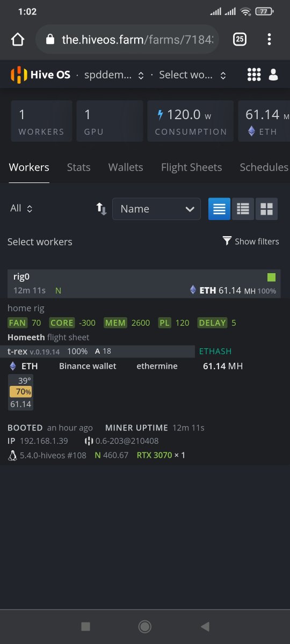Open the rig0 worker name
Viewport: 290px width, 644px height.
21,277
